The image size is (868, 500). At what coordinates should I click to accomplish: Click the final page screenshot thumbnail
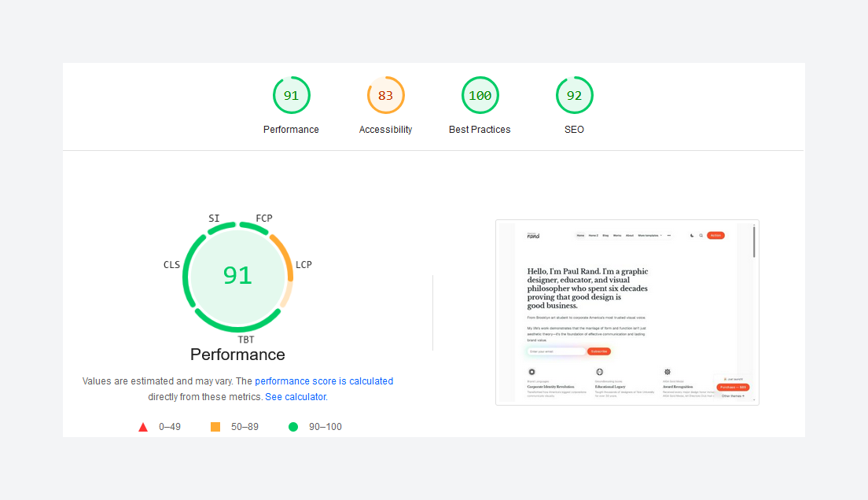627,312
